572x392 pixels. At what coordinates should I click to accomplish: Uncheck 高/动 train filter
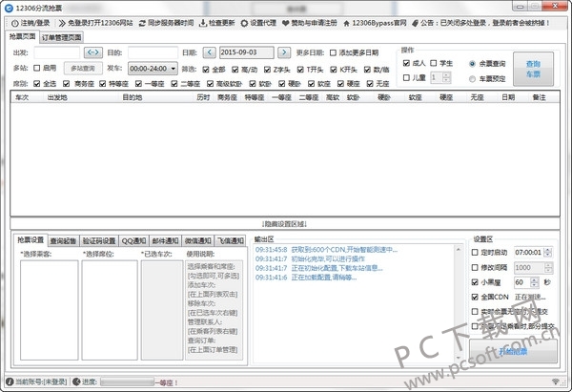pos(235,70)
